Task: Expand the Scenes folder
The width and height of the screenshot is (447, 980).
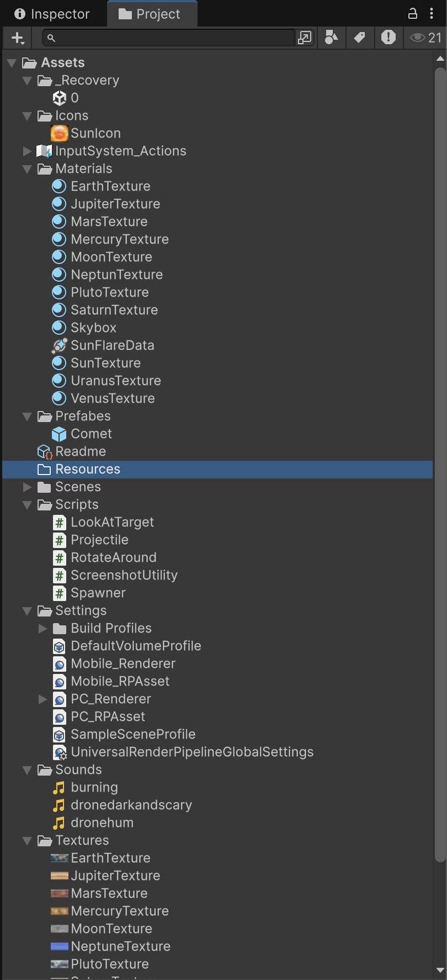Action: pyautogui.click(x=27, y=487)
